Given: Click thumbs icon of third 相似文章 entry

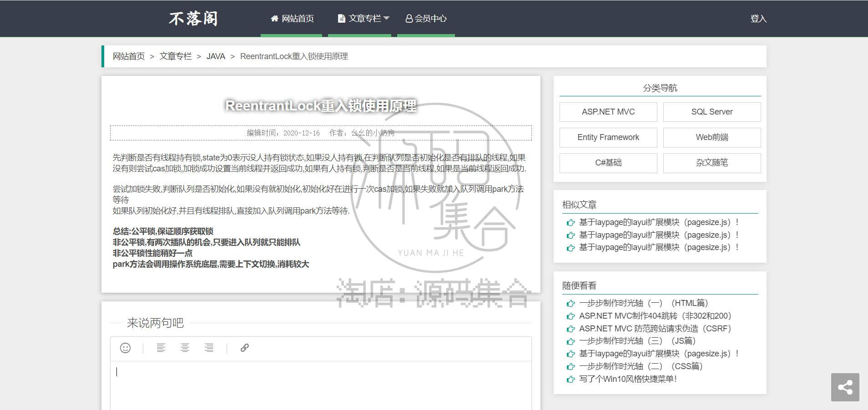Looking at the screenshot, I should 570,248.
